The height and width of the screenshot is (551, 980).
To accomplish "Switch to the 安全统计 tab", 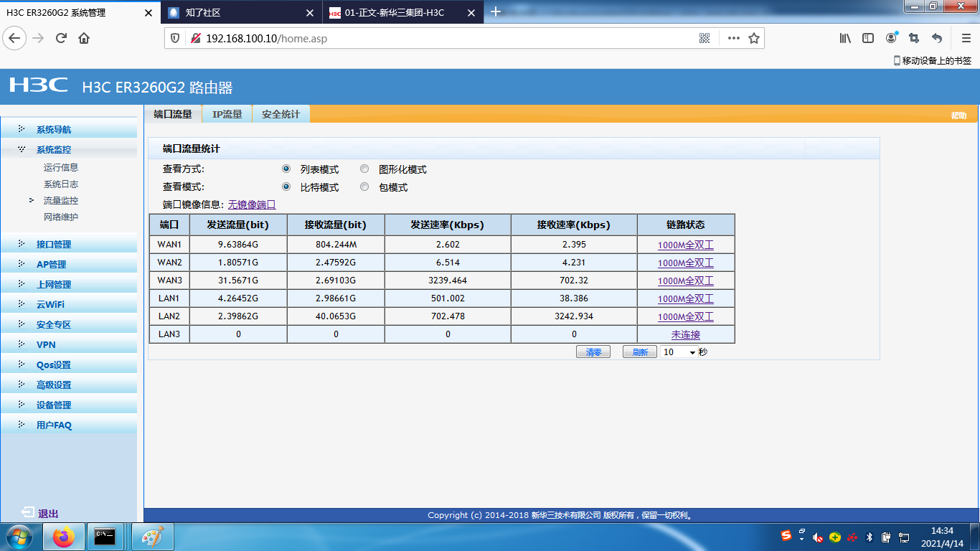I will (x=281, y=114).
